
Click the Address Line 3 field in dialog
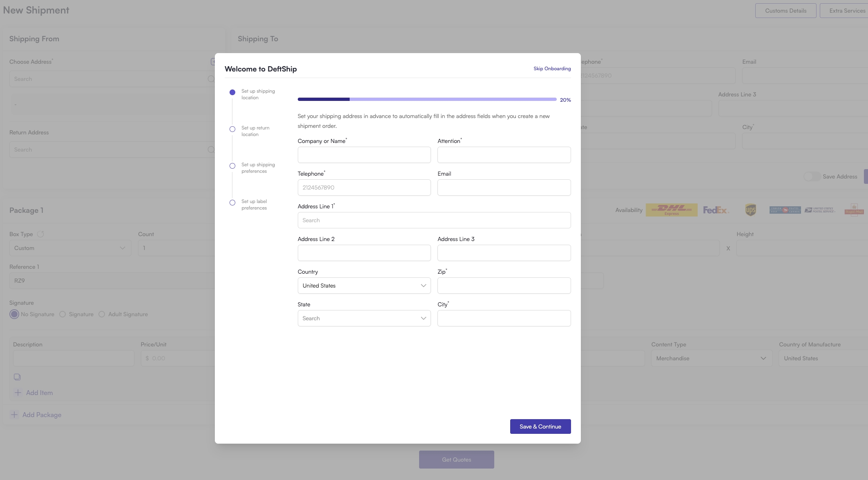(504, 253)
